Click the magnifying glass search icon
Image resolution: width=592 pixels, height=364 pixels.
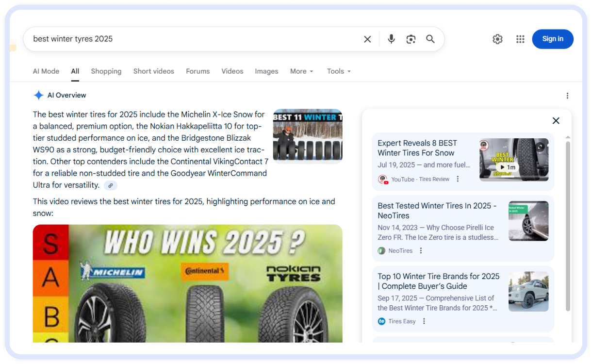tap(430, 39)
